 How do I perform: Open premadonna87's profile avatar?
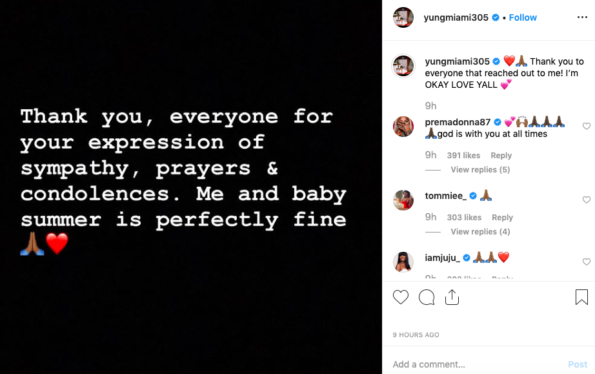(x=403, y=126)
